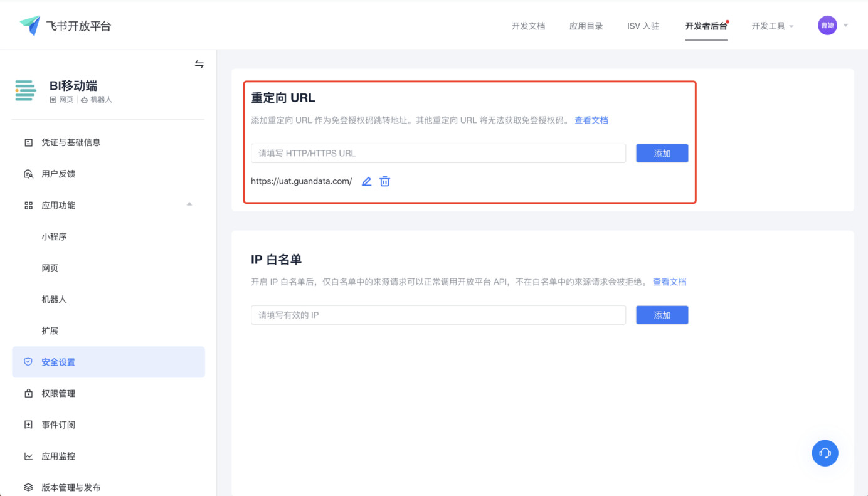
Task: Click the sidebar collapse arrows icon
Action: tap(199, 65)
